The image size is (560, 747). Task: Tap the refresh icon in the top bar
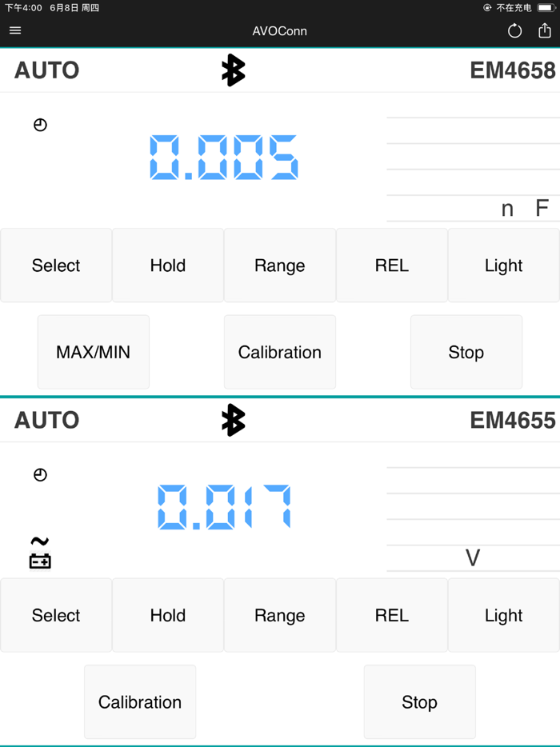tap(514, 30)
